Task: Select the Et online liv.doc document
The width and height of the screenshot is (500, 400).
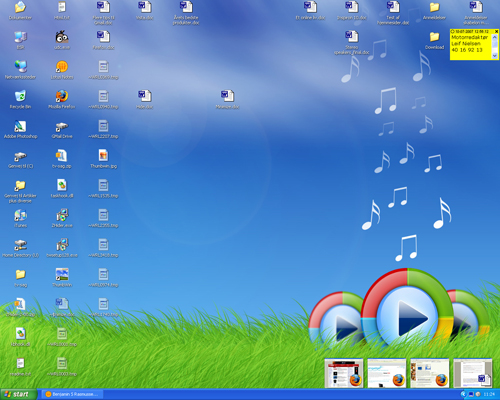Action: coord(310,7)
